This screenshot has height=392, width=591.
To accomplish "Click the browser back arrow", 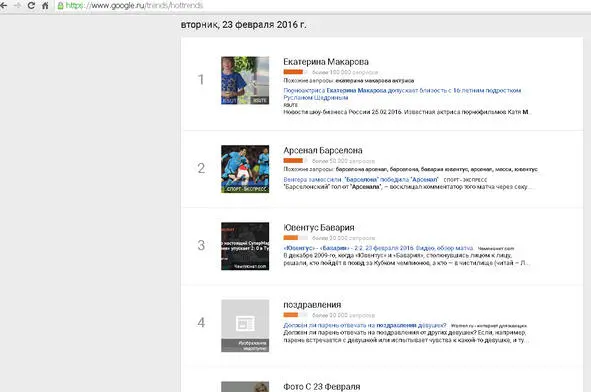I will pos(3,6).
